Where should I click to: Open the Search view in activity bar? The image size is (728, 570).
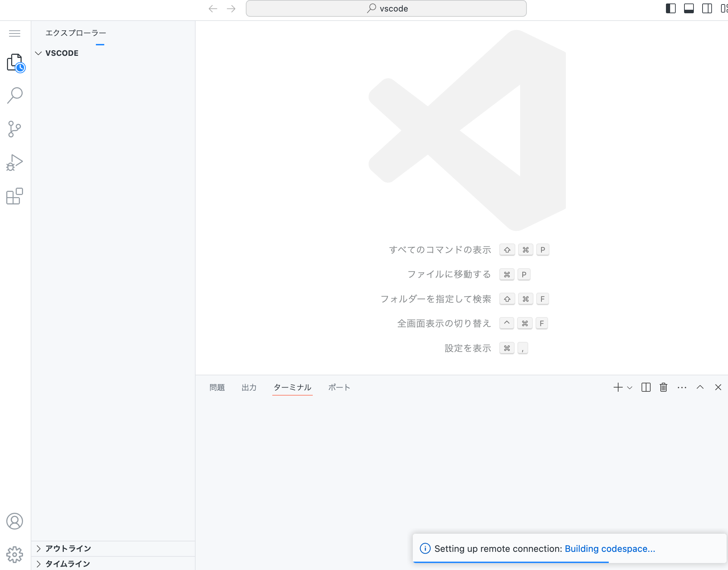coord(15,96)
